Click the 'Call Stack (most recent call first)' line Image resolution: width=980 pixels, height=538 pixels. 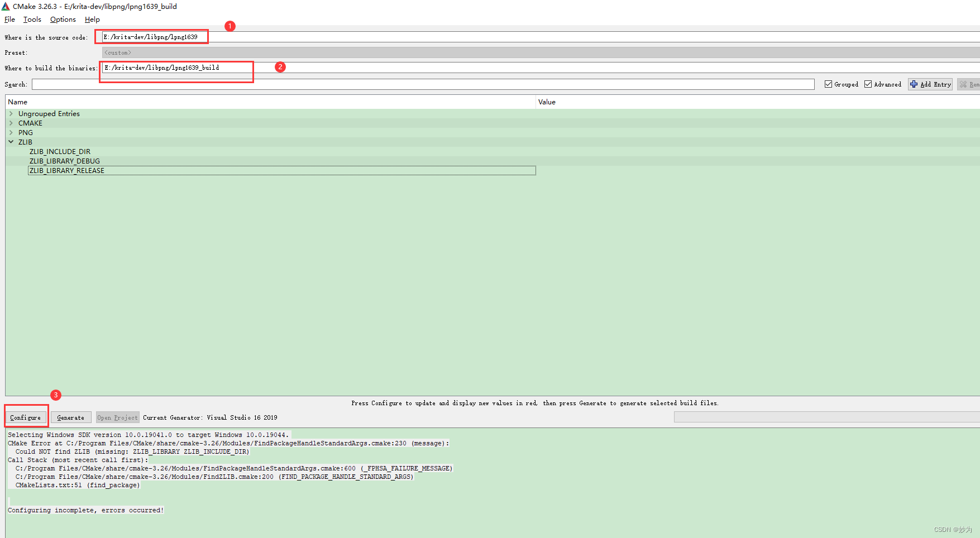tap(78, 460)
